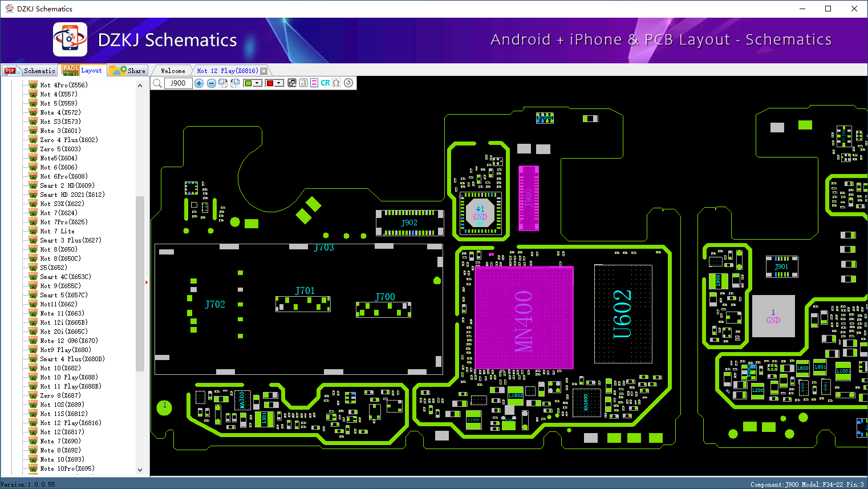Click the circular arrow reset icon

click(x=348, y=83)
